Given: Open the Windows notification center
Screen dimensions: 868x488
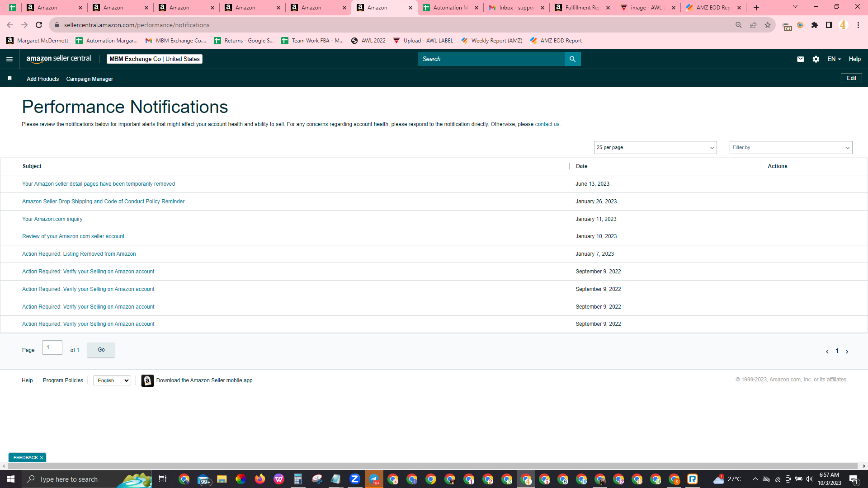Looking at the screenshot, I should tap(854, 479).
